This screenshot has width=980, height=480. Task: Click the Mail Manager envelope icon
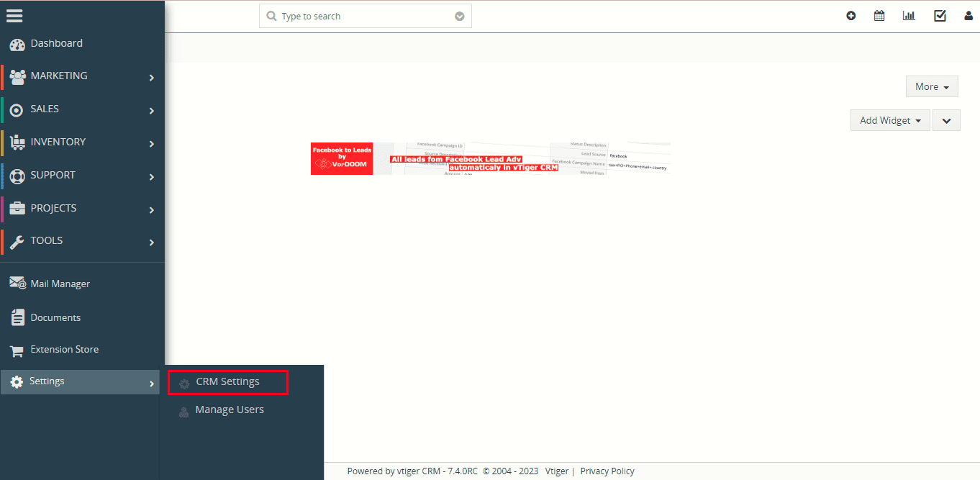point(17,284)
